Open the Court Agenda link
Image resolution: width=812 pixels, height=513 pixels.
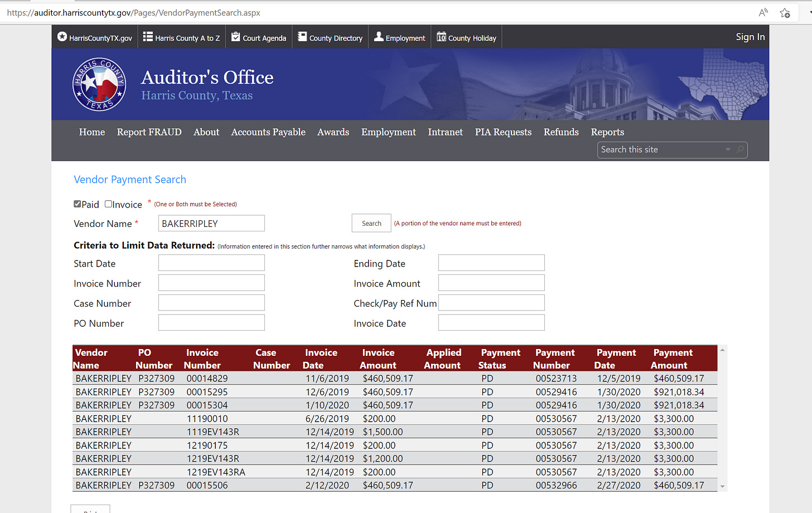pyautogui.click(x=264, y=38)
